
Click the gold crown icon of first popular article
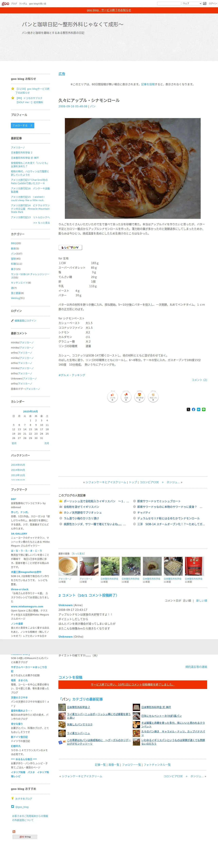coord(61,501)
